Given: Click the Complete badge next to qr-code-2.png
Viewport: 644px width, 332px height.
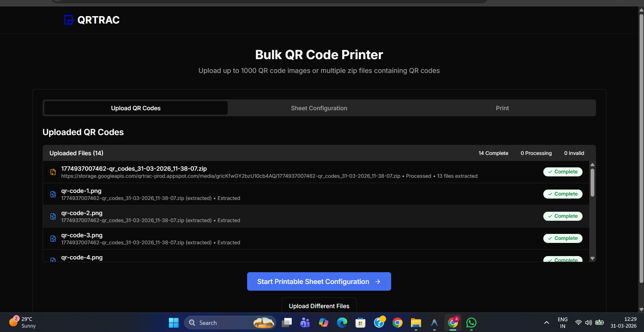Looking at the screenshot, I should [x=563, y=216].
